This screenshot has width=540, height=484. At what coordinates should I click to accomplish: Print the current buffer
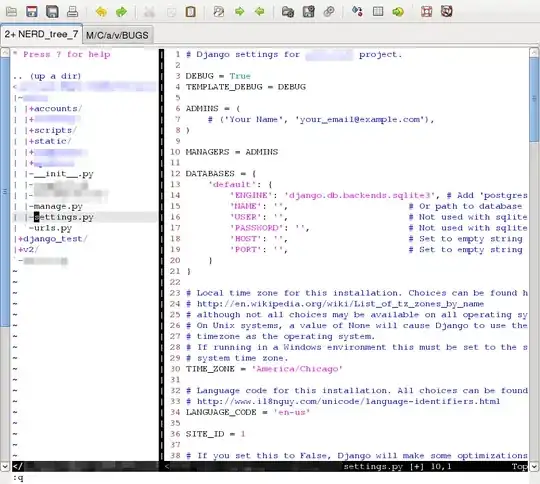click(x=72, y=12)
